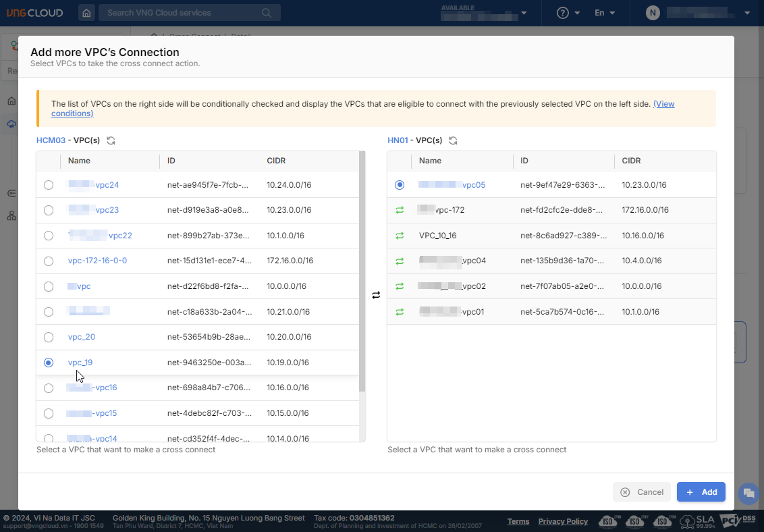Open the View conditions link
The height and width of the screenshot is (532, 764).
663,104
